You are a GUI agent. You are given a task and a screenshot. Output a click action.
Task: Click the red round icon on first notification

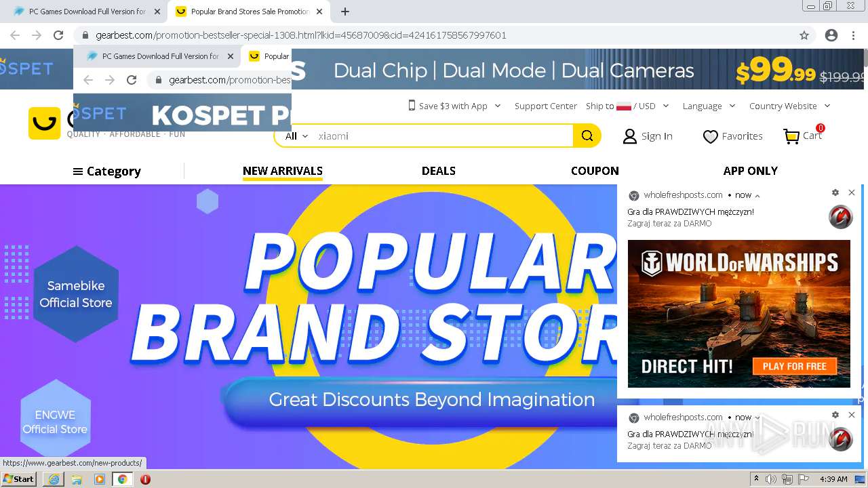(841, 217)
